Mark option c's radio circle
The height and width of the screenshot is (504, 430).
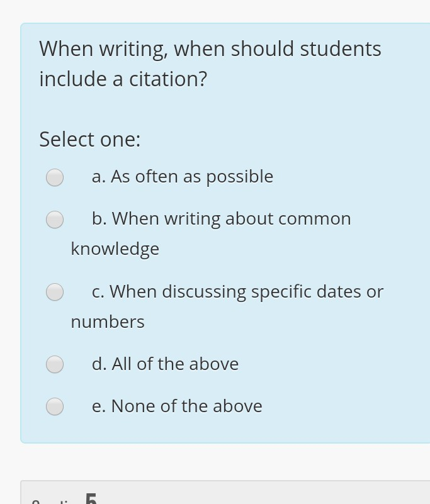point(55,292)
